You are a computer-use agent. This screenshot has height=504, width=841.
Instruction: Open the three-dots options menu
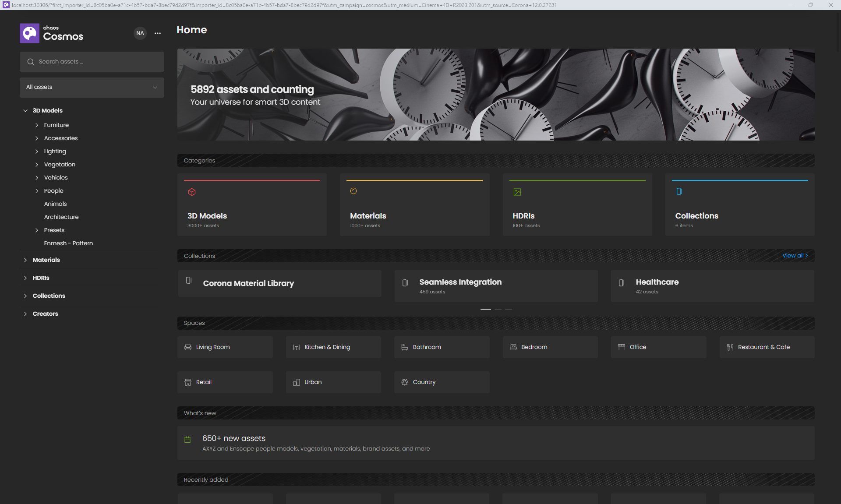point(158,33)
